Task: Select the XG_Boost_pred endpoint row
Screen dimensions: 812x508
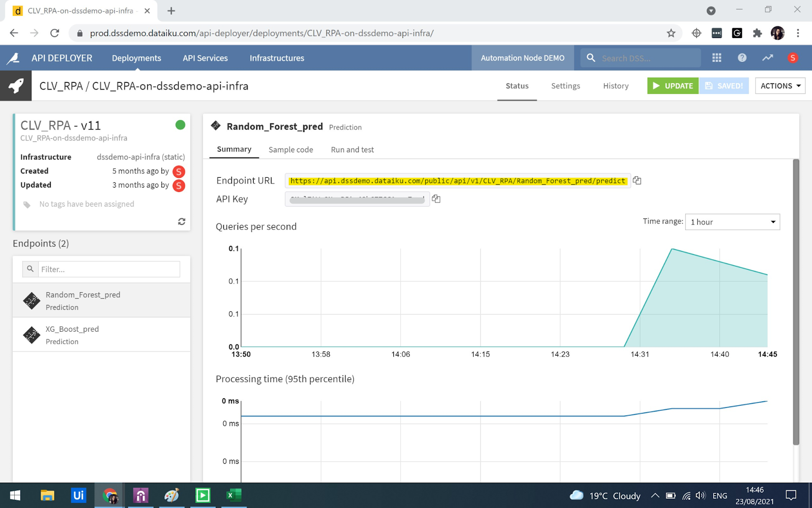Action: 101,335
